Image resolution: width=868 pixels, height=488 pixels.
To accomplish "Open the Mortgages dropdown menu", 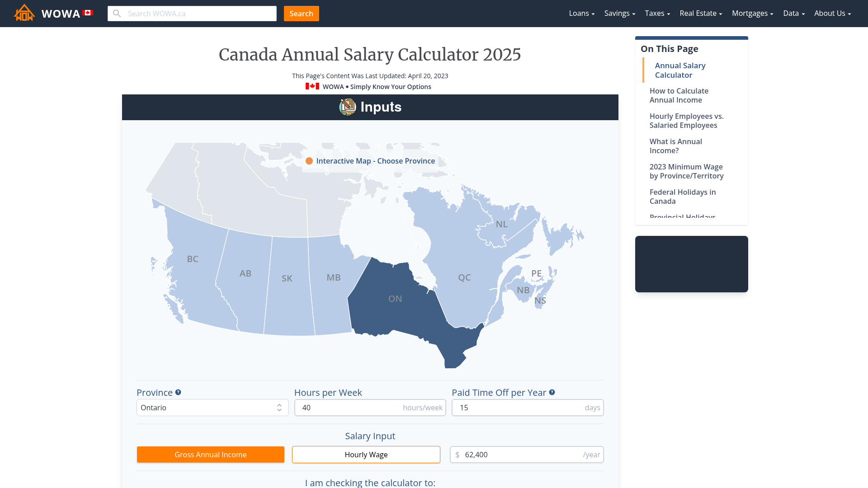I will pyautogui.click(x=753, y=13).
